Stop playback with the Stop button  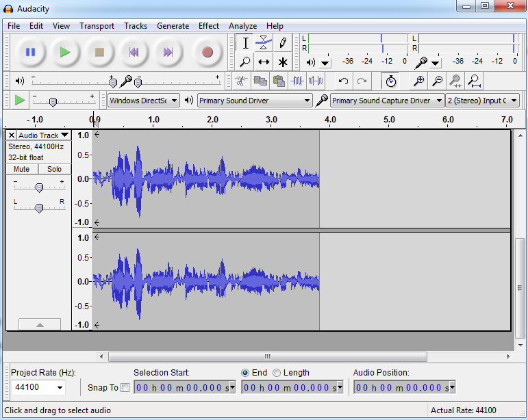click(x=99, y=52)
